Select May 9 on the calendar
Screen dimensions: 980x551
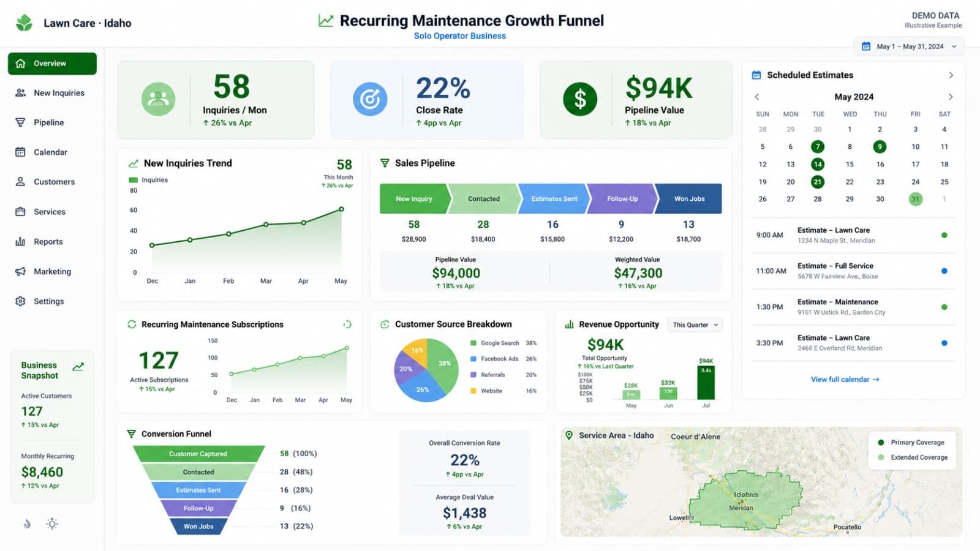click(x=880, y=147)
